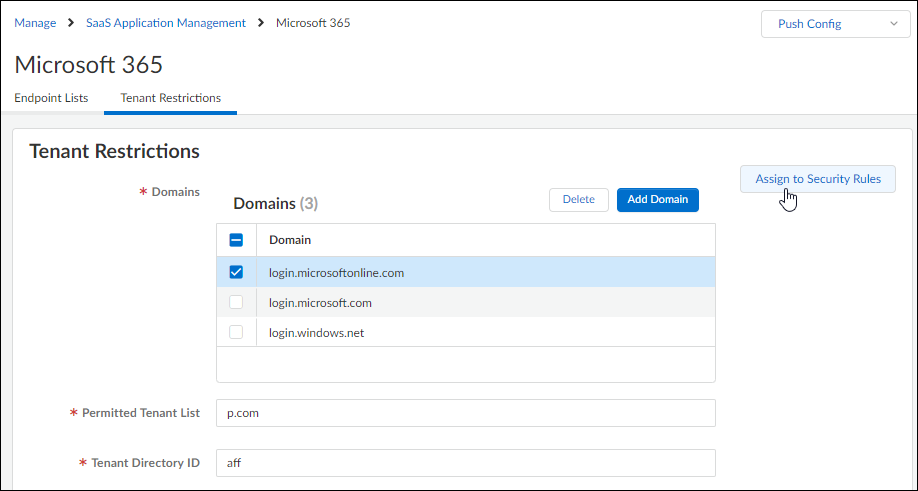Open SaaS Application Management breadcrumb link
The width and height of the screenshot is (918, 491).
pos(166,23)
